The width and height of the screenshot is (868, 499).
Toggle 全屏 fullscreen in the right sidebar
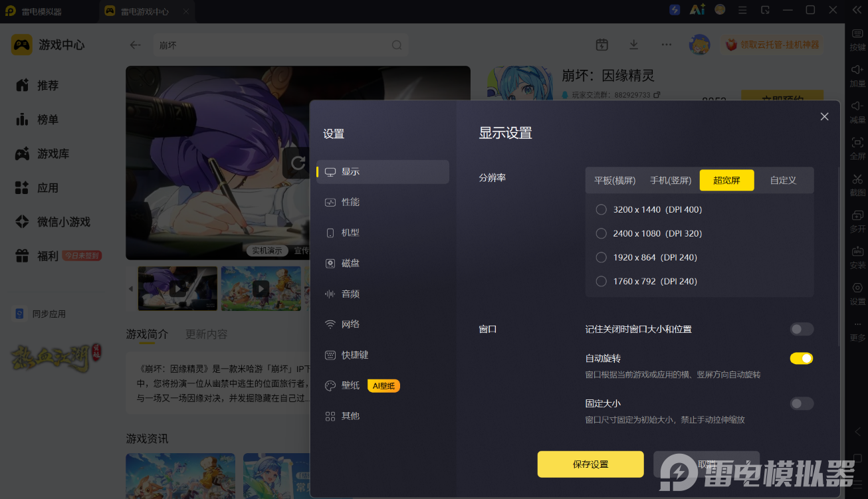click(x=857, y=148)
